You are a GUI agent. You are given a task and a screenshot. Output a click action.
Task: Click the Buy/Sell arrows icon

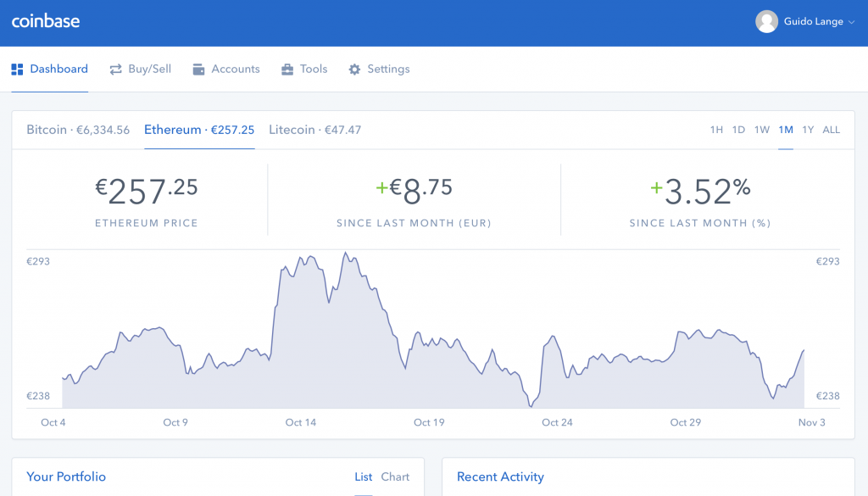coord(115,70)
